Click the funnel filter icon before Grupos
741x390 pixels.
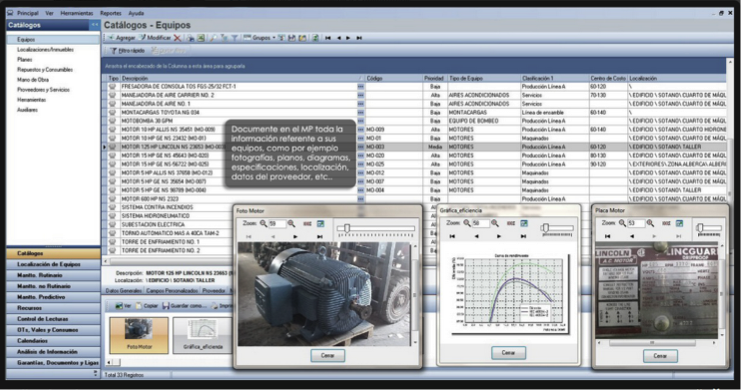pyautogui.click(x=234, y=38)
